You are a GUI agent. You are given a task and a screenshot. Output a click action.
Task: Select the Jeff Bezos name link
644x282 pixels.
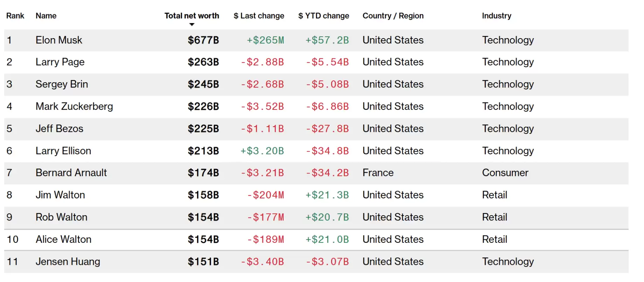click(x=60, y=129)
